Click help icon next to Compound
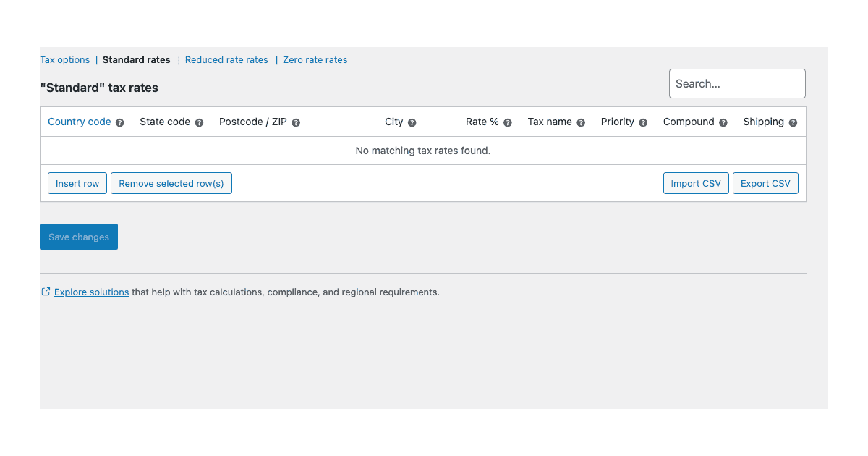The image size is (868, 456). coord(723,123)
